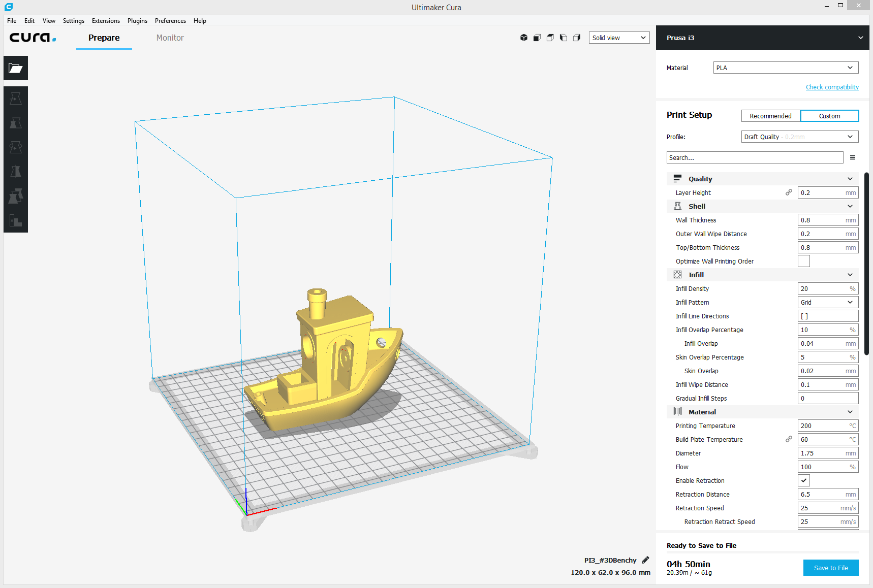The image size is (873, 588).
Task: Open file with the folder icon
Action: [16, 68]
